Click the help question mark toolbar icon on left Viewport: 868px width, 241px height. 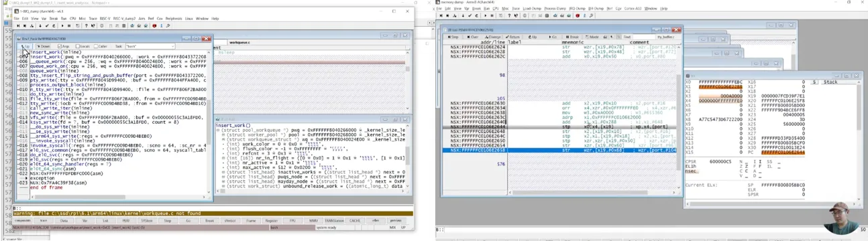[86, 25]
